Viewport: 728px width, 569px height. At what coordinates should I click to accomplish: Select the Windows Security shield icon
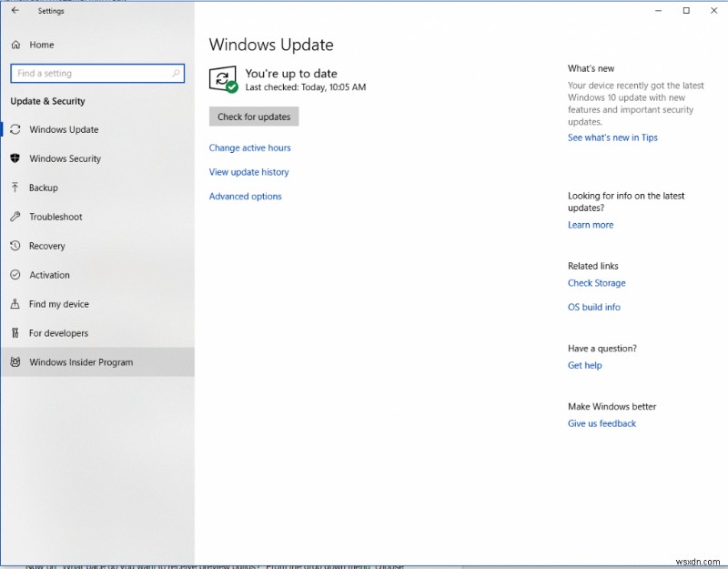point(15,158)
